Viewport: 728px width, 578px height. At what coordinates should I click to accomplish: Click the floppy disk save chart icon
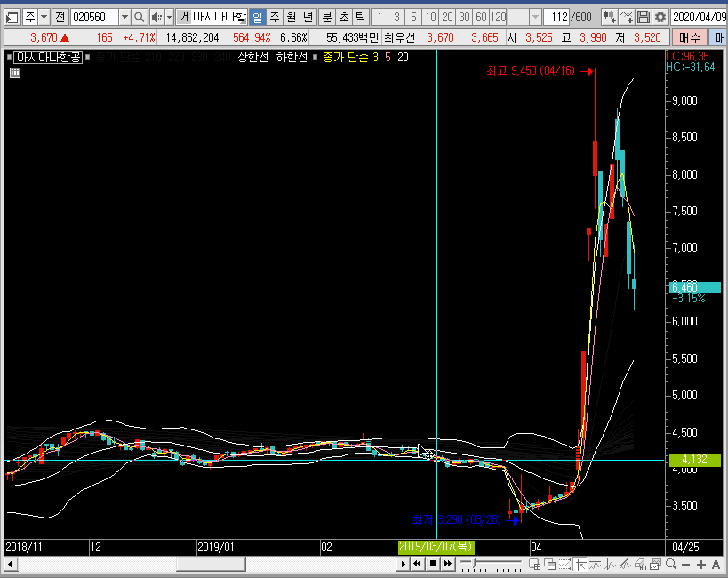(643, 18)
